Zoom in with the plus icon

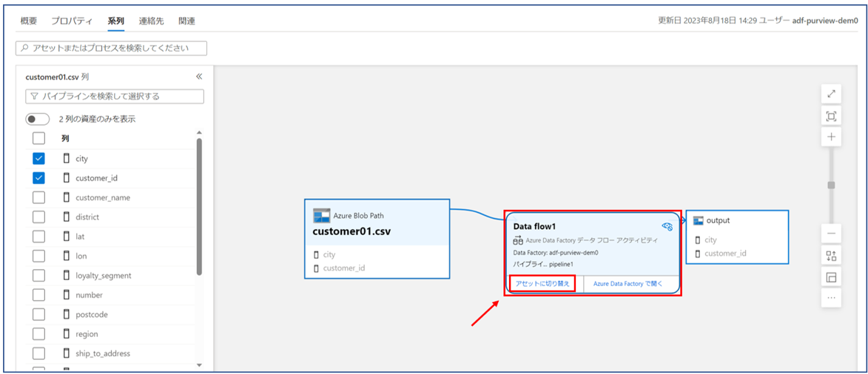(x=831, y=137)
